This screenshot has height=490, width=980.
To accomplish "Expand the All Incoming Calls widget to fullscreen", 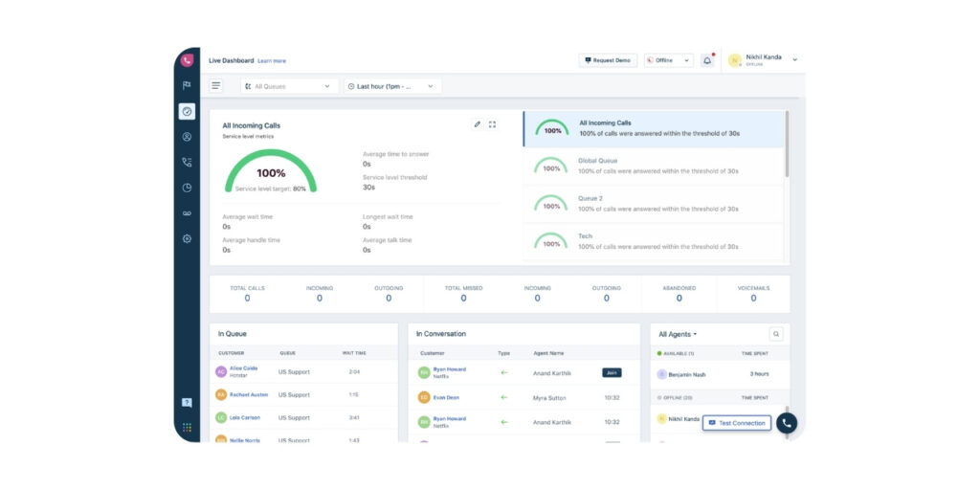I will 492,124.
